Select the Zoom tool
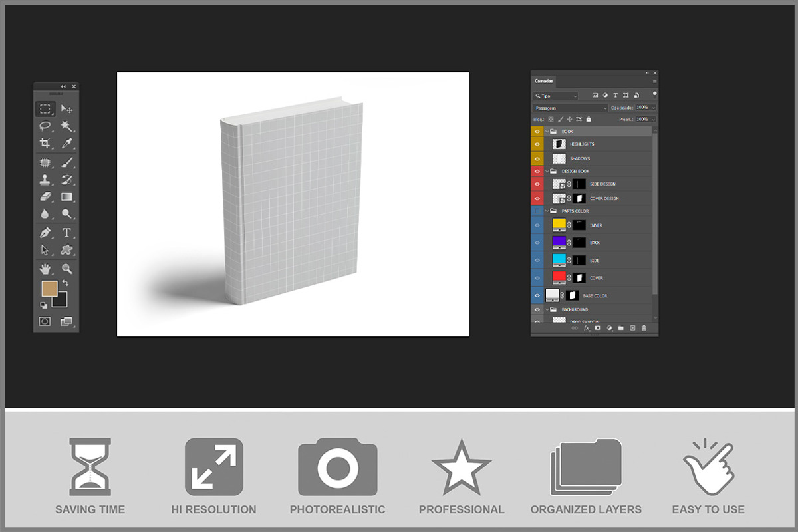This screenshot has width=798, height=532. [x=67, y=269]
